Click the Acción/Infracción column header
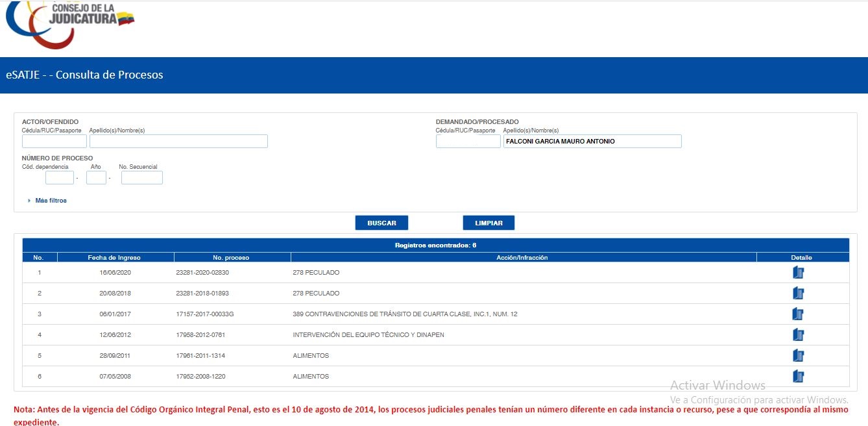The width and height of the screenshot is (868, 426). tap(522, 258)
